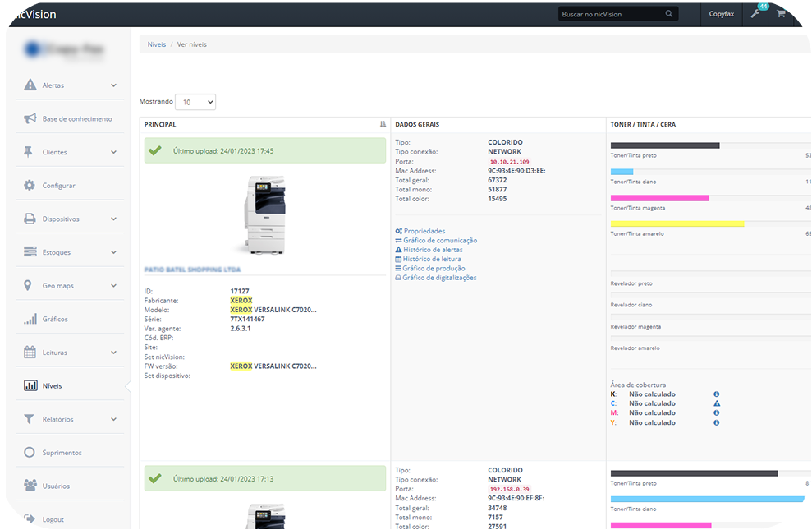Open the Alertas menu item
This screenshot has height=530, width=812.
coord(70,85)
